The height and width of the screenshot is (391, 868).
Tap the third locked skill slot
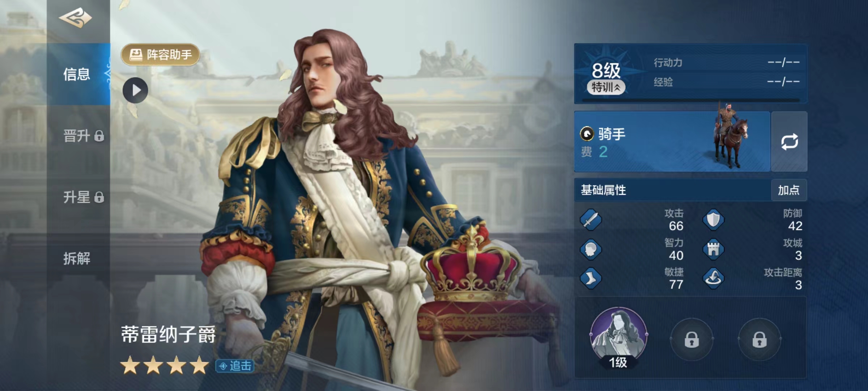(759, 339)
